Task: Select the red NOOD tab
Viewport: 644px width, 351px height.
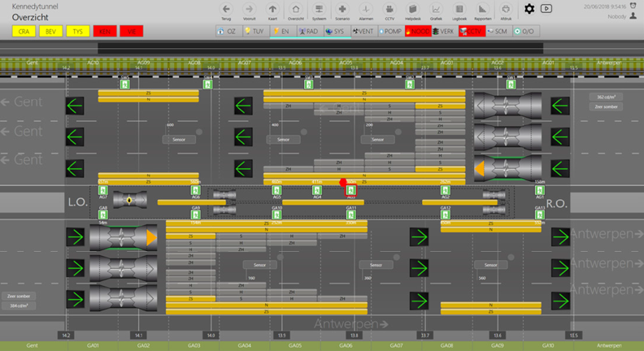Action: (x=418, y=31)
